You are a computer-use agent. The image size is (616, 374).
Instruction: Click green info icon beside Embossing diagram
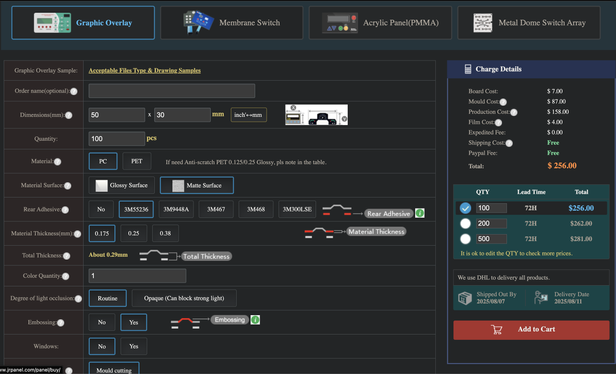click(x=255, y=320)
